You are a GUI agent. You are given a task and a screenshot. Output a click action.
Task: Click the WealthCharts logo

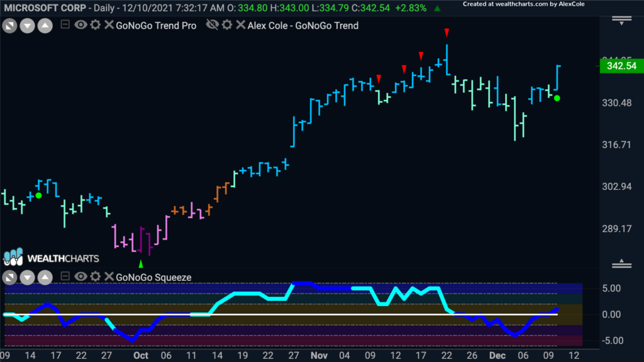[52, 257]
